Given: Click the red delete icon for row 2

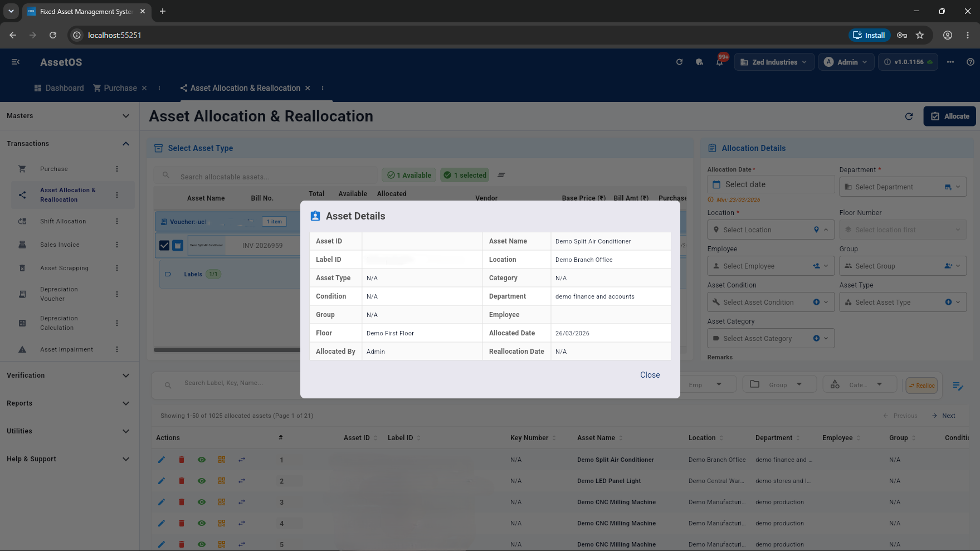Looking at the screenshot, I should (x=182, y=481).
